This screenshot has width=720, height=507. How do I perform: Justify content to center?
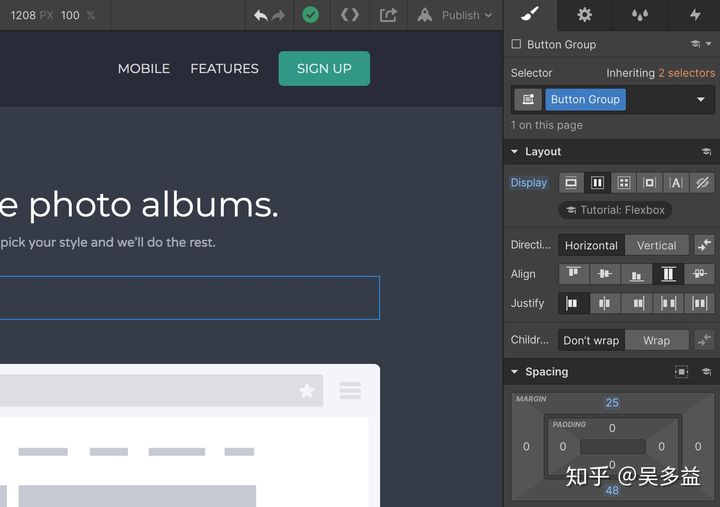[604, 303]
